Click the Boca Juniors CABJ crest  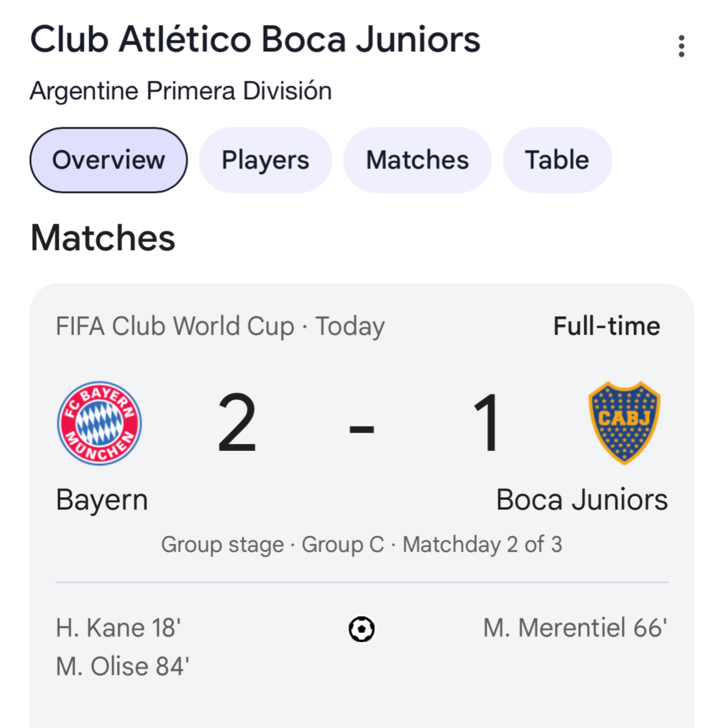click(624, 423)
